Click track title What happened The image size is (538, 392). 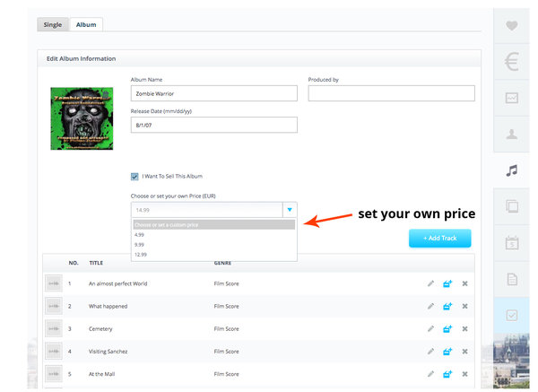(108, 306)
